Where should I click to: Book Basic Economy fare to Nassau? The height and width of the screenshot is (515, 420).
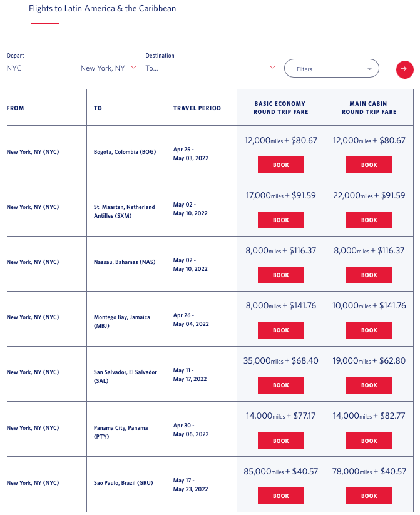coord(281,275)
